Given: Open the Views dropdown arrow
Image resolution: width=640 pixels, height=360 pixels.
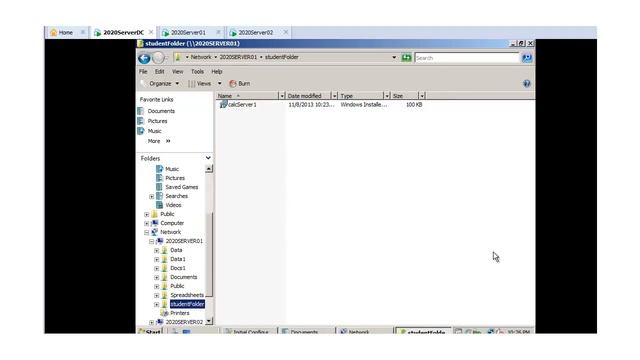Looking at the screenshot, I should point(220,84).
